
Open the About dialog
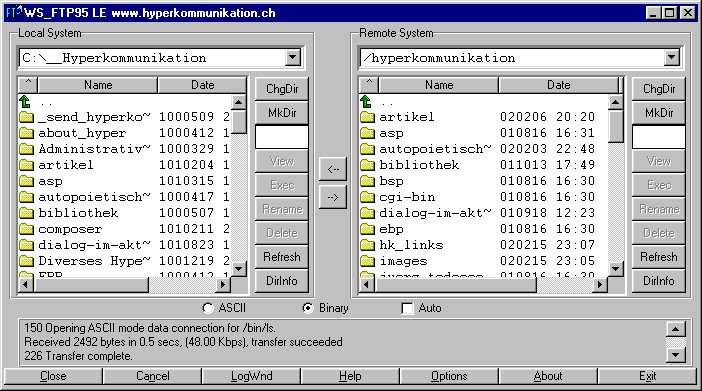click(548, 376)
